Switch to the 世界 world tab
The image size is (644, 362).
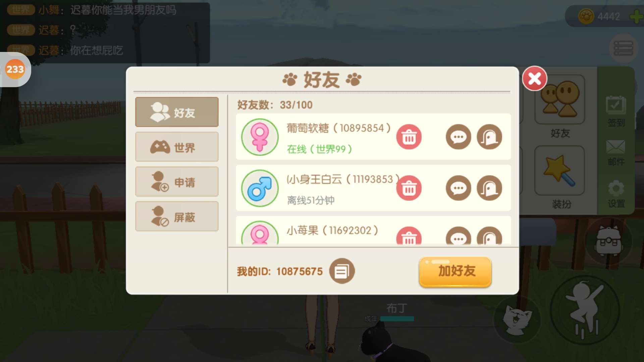(x=177, y=147)
